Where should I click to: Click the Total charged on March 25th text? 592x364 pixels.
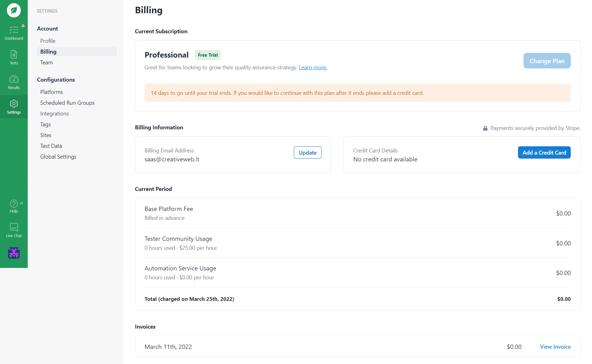tap(189, 299)
